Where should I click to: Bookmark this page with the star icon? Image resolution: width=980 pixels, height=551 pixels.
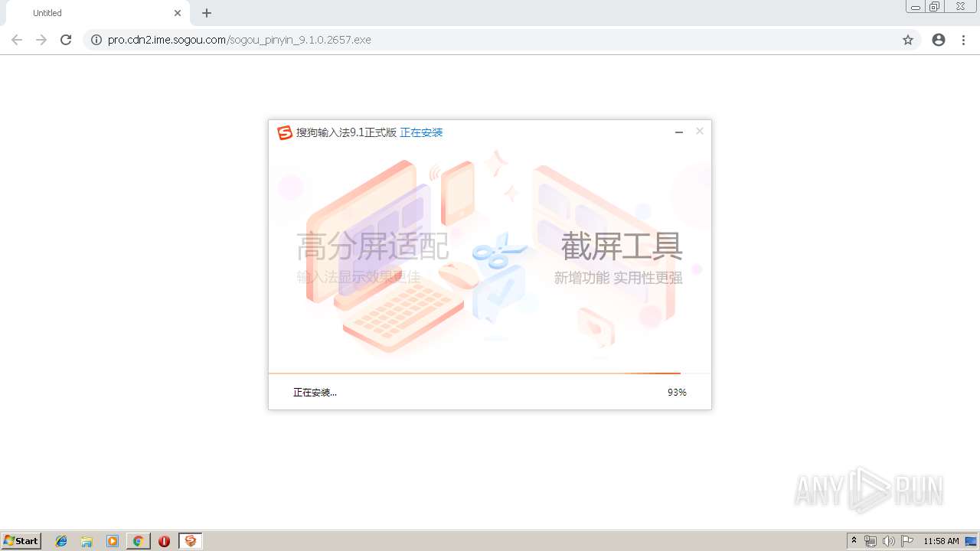pos(908,40)
